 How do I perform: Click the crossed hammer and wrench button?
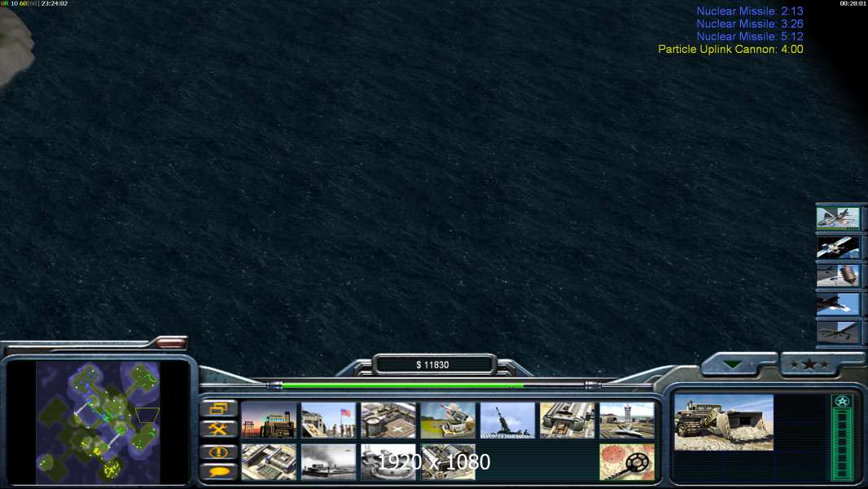[x=219, y=430]
